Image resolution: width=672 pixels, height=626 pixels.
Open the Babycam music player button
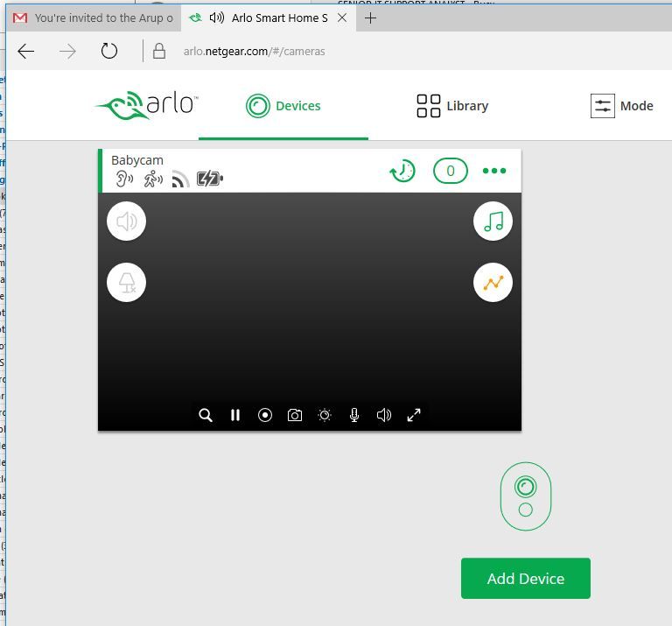point(493,222)
